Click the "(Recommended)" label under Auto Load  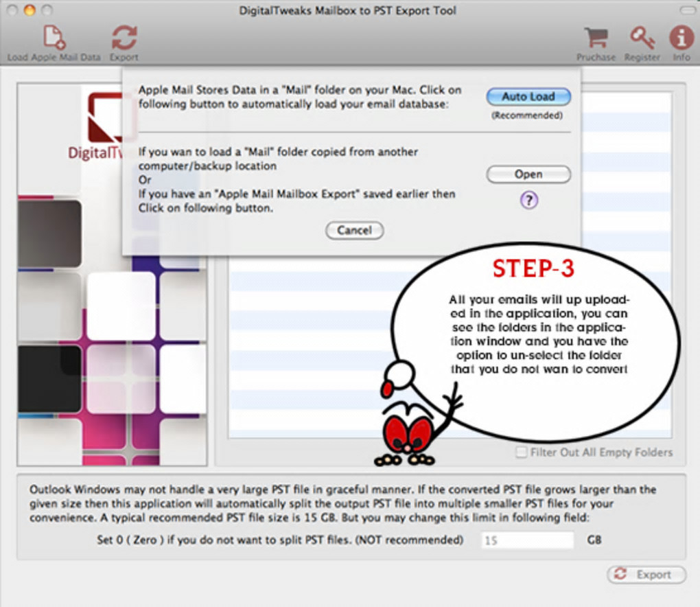point(527,115)
